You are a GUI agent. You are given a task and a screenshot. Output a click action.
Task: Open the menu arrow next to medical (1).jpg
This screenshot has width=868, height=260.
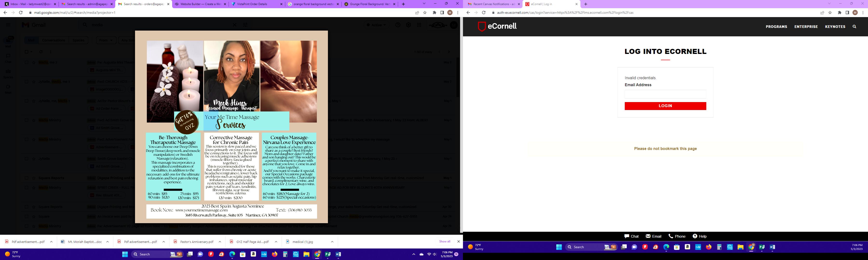point(332,241)
